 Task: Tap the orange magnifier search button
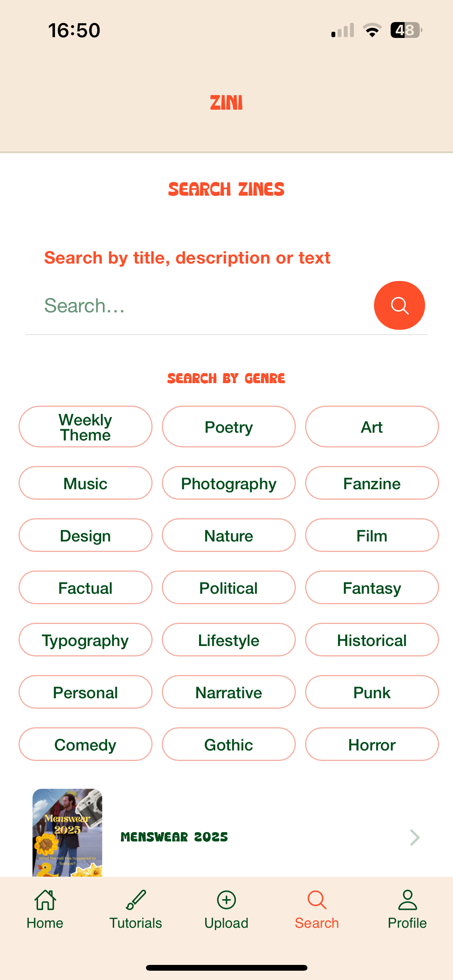pos(399,305)
